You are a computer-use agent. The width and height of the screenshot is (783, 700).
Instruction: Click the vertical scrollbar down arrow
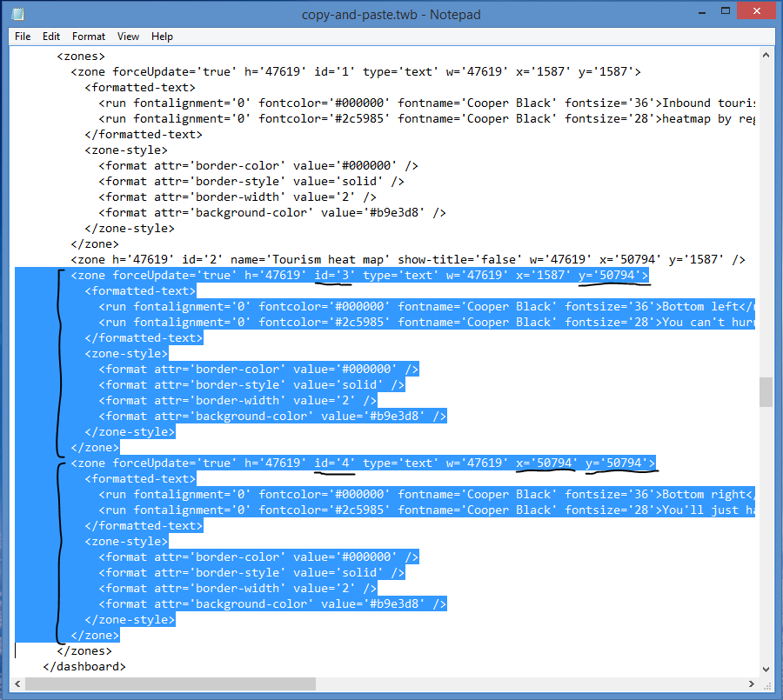(x=766, y=669)
